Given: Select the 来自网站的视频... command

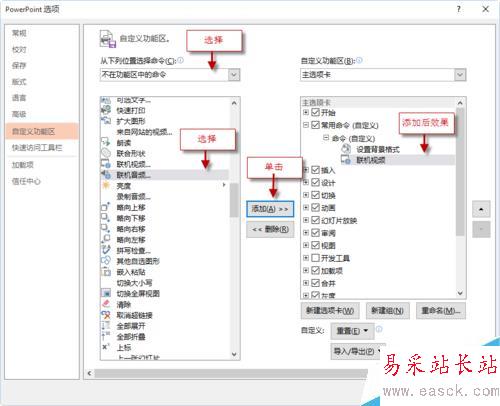Looking at the screenshot, I should coord(144,132).
